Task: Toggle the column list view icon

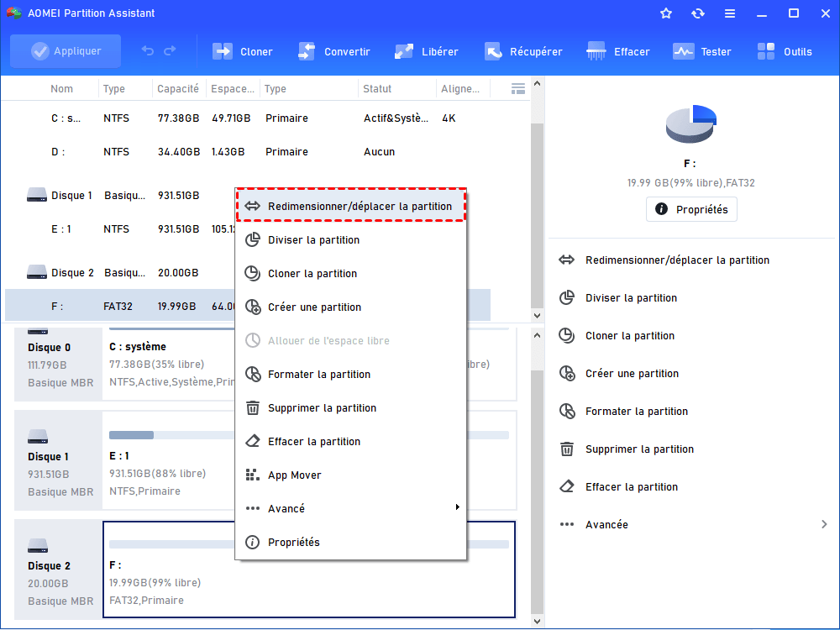Action: point(518,89)
